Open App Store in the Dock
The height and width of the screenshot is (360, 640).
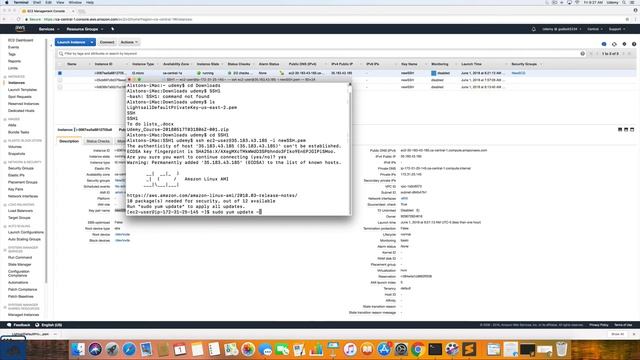tap(384, 349)
